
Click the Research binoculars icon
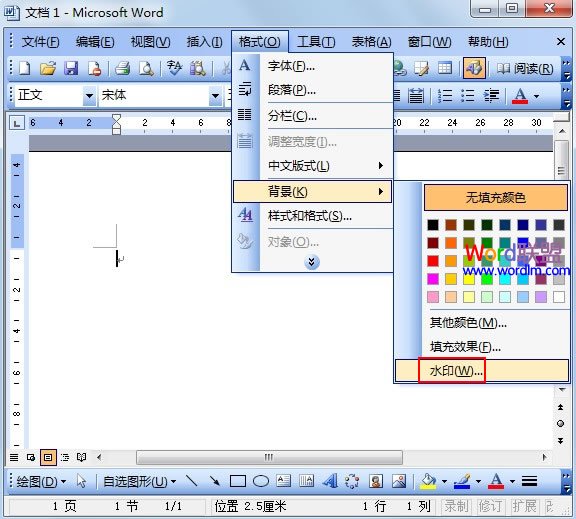[198, 68]
